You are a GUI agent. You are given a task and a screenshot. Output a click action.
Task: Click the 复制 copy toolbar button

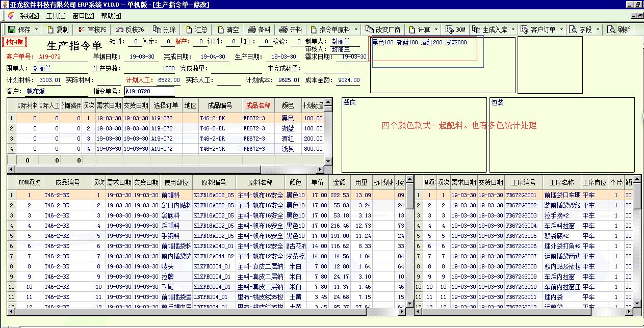58,30
